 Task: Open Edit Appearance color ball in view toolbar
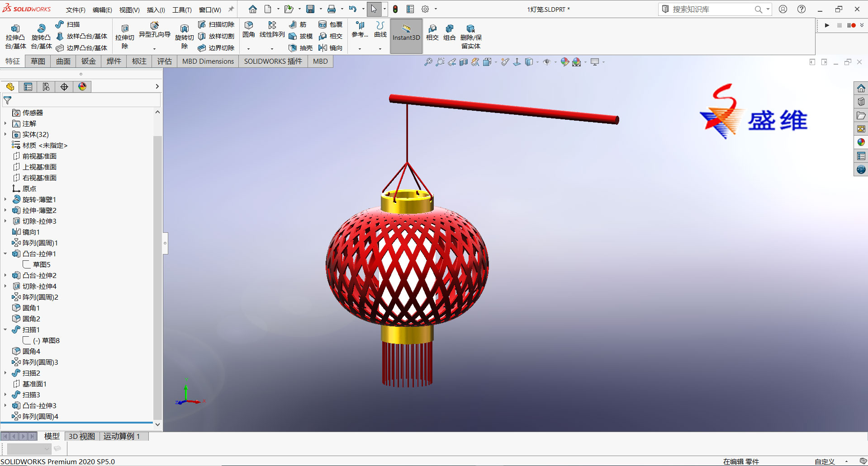[564, 62]
